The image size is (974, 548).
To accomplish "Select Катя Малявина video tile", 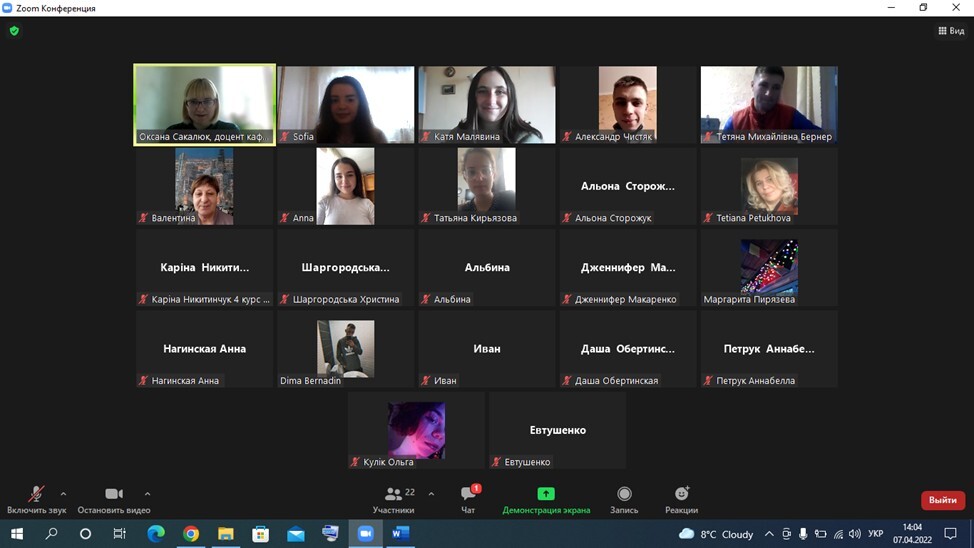I will [x=487, y=105].
